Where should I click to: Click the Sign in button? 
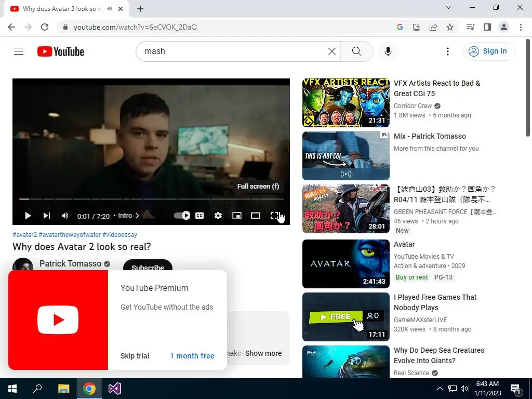488,51
